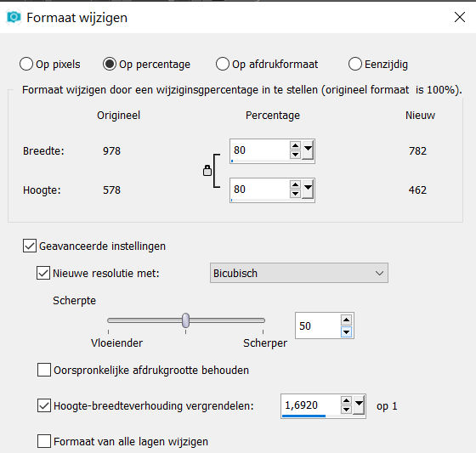Viewport: 476px width, 453px height.
Task: Decrease Scherpte value using down arrow
Action: pos(346,331)
